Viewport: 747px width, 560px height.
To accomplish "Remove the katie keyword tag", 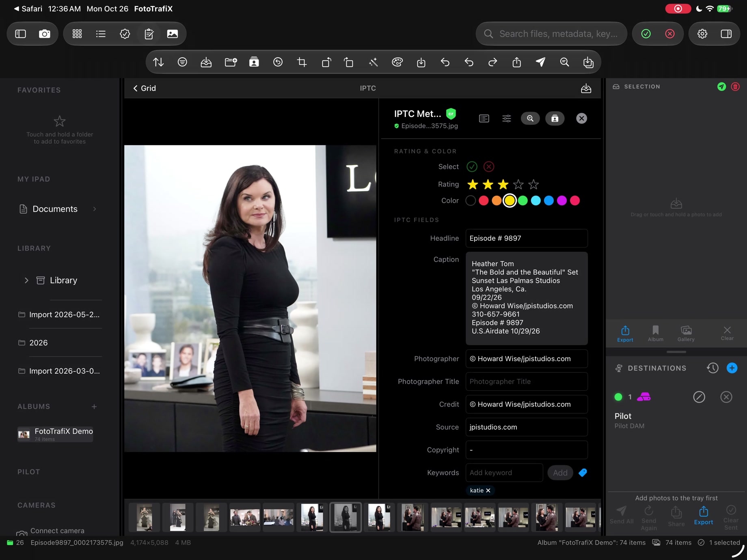I will (x=488, y=491).
